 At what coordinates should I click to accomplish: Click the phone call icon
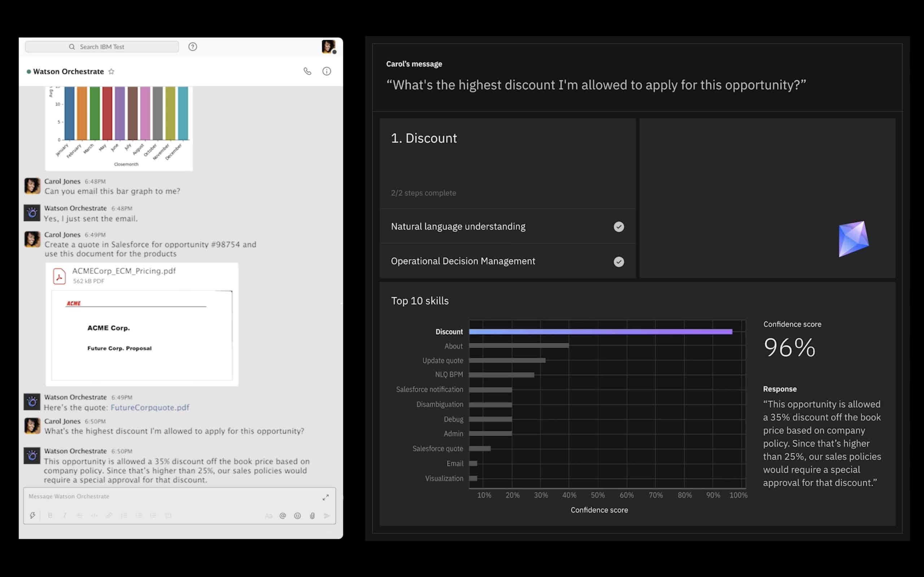click(308, 71)
